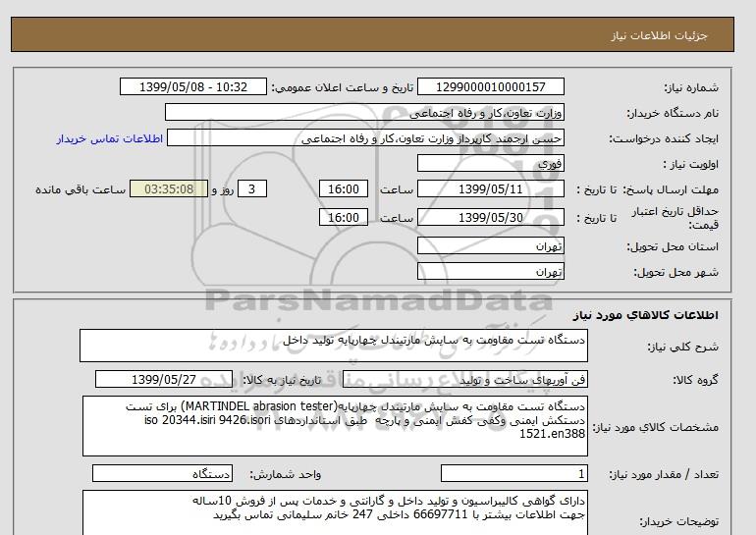Screen dimensions: 756x535
Task: Click the remaining days field showing 3
Action: click(x=251, y=188)
